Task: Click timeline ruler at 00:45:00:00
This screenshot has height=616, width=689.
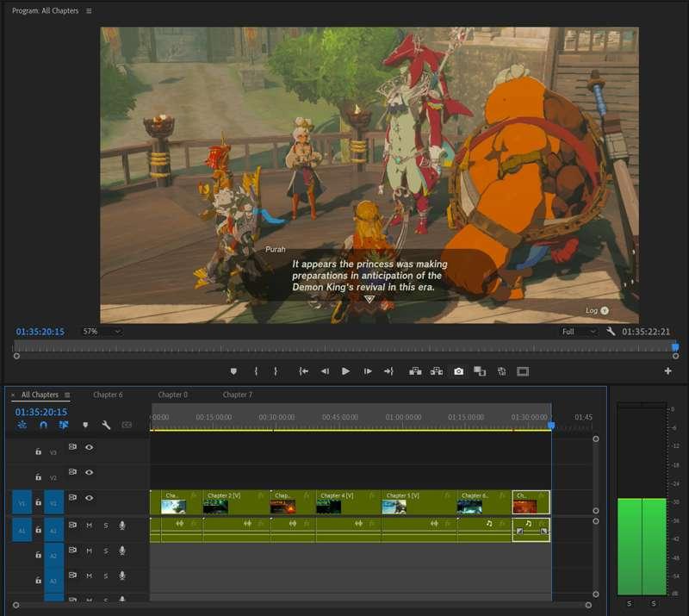Action: point(339,417)
